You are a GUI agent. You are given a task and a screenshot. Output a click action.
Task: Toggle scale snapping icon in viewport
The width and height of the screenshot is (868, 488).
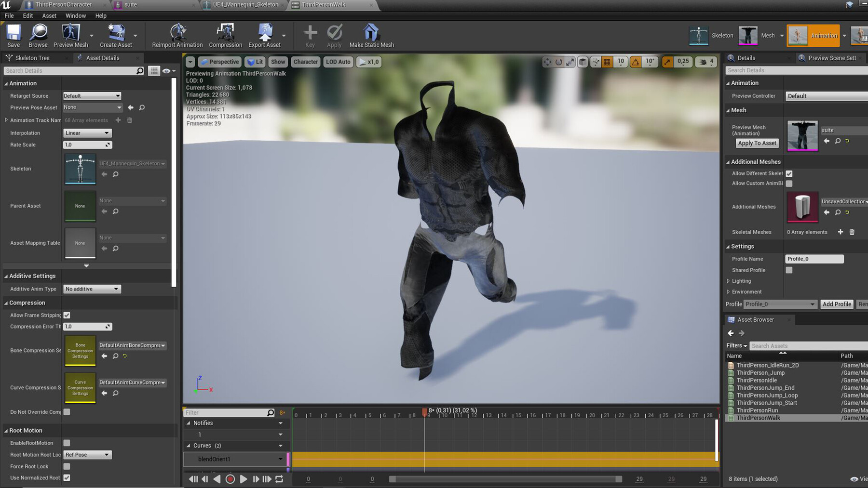coord(667,62)
